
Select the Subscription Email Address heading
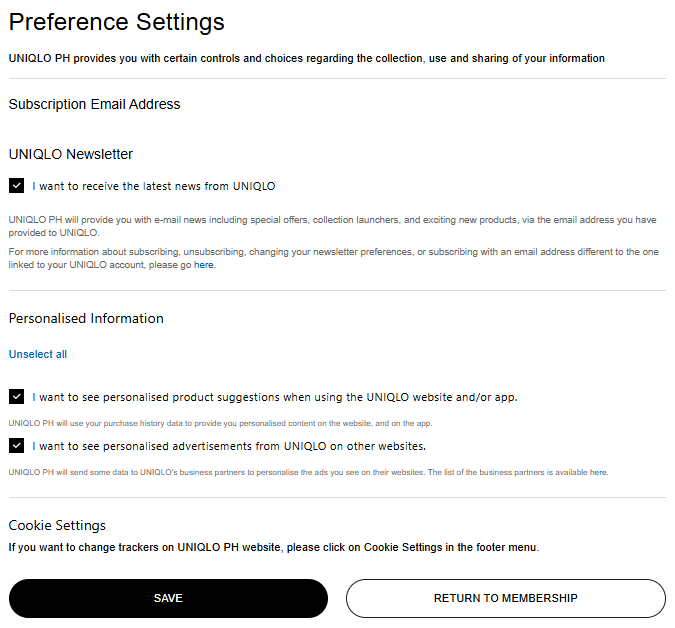(x=95, y=104)
